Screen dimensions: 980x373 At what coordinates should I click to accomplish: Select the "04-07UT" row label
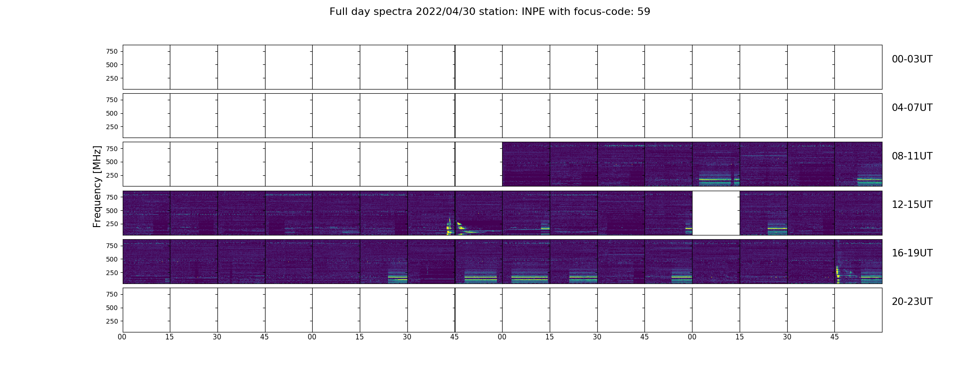[912, 108]
